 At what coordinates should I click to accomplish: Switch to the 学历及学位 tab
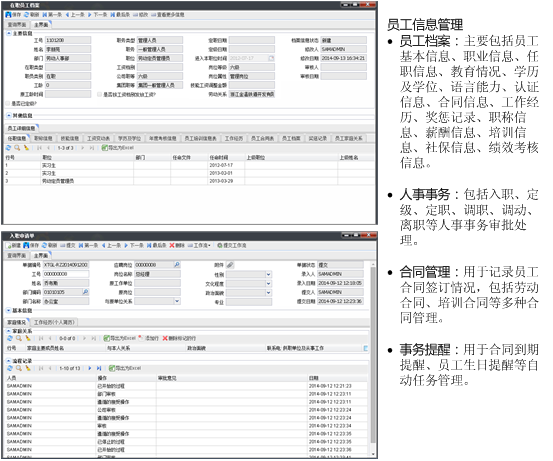click(x=129, y=138)
